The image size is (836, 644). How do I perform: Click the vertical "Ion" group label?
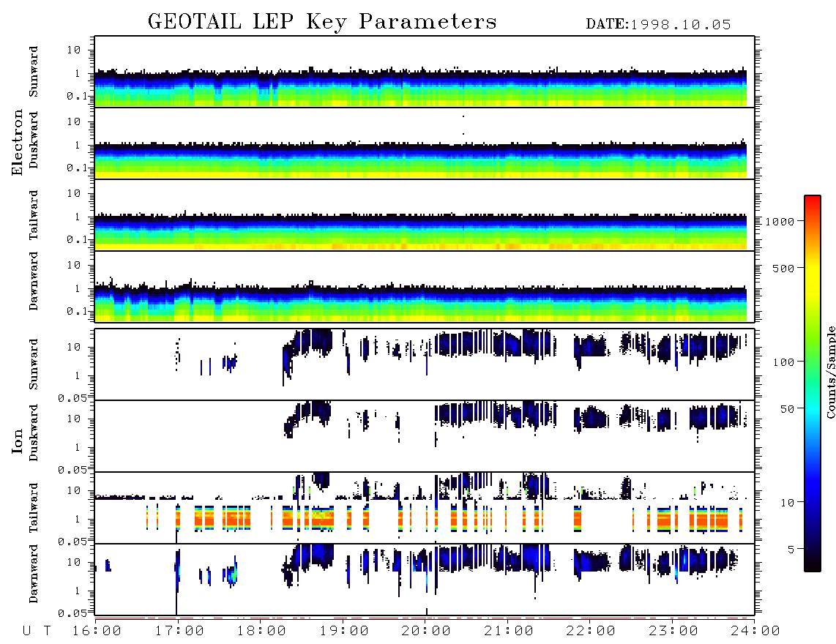pos(18,441)
